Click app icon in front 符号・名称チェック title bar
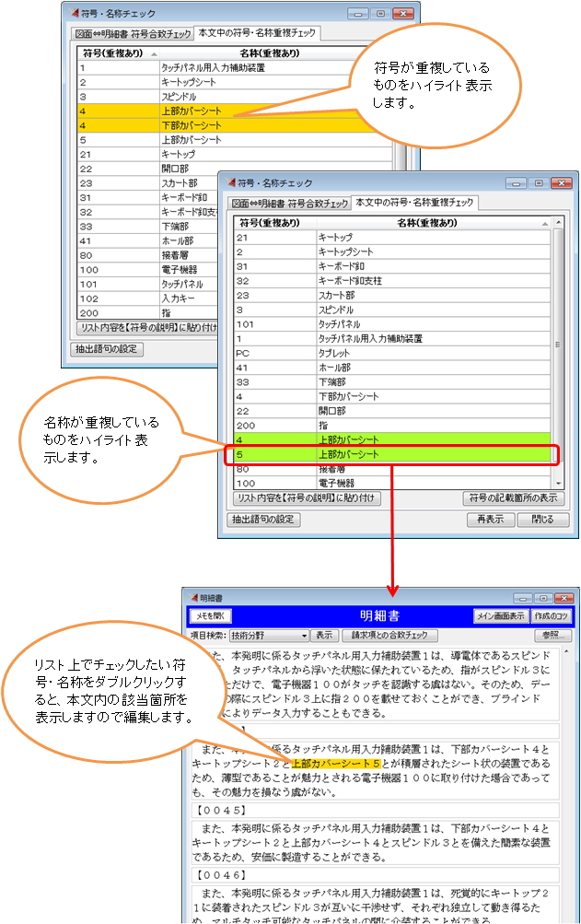Screen dimensions: 581x924 coord(230,182)
